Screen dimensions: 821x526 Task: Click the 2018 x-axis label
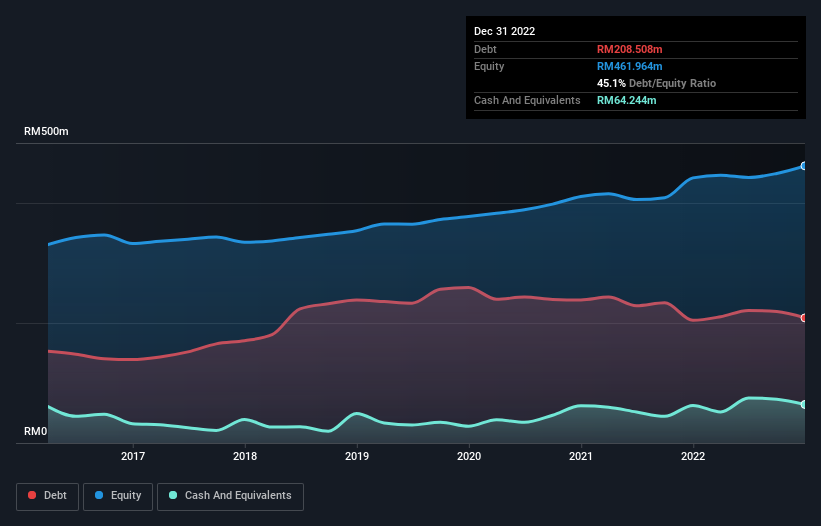(245, 456)
